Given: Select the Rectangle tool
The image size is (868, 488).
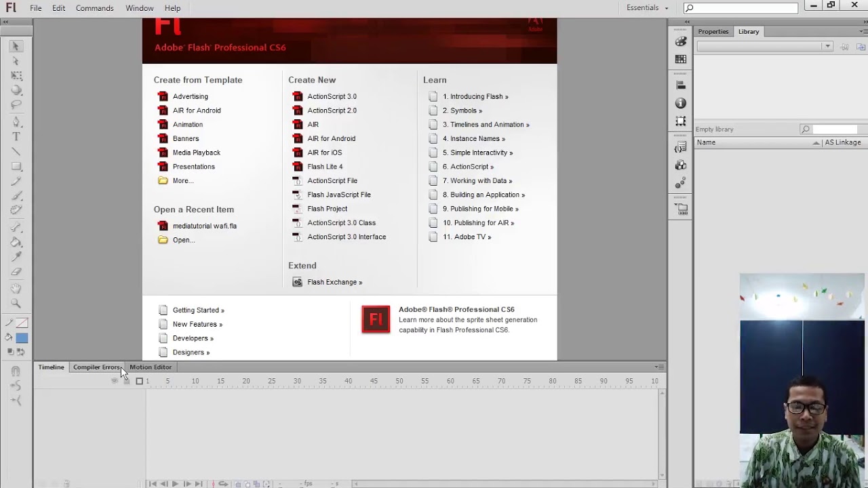Looking at the screenshot, I should 16,167.
